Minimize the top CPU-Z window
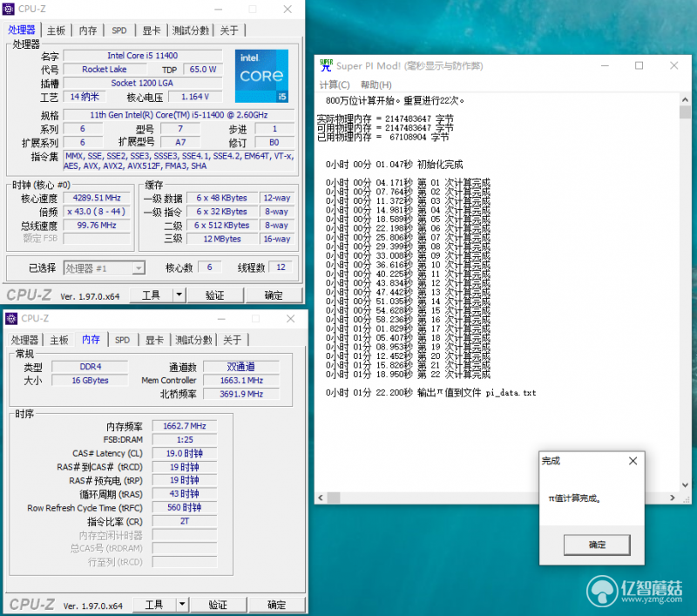Screen dimensions: 697x616 tap(218, 10)
